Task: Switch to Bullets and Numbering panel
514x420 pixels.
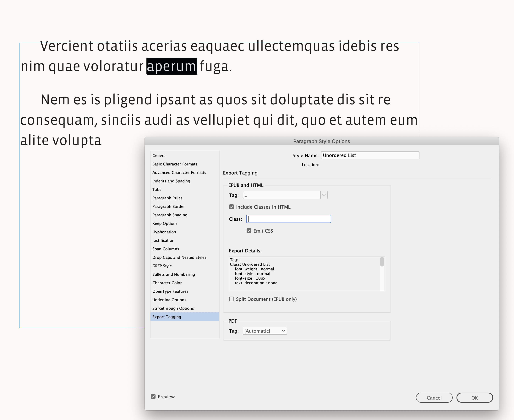Action: [173, 274]
